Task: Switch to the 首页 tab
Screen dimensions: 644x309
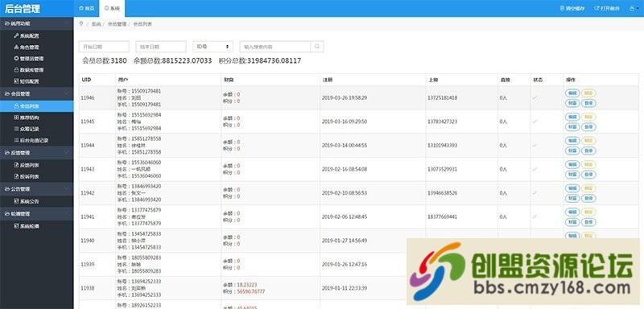Action: coord(86,8)
